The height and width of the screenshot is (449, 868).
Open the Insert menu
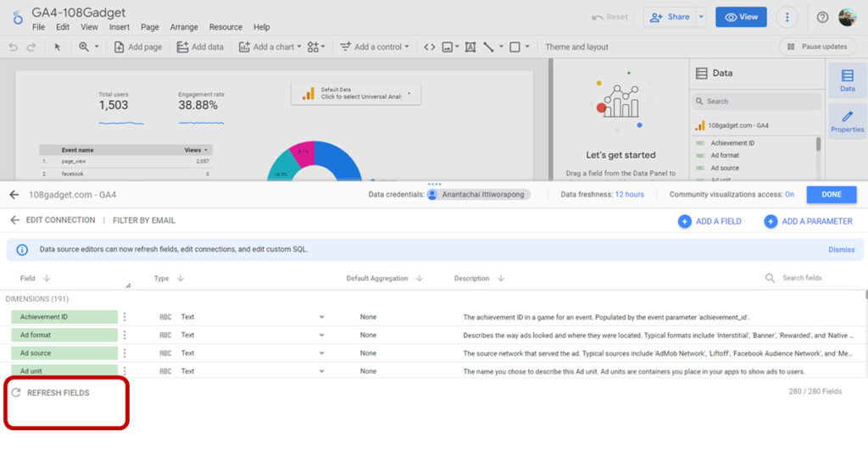click(x=119, y=27)
